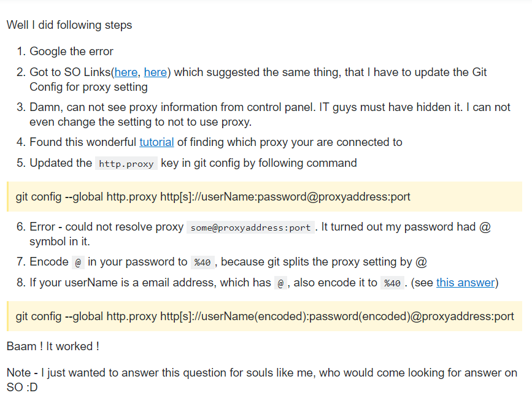Click "Error - could not resolve proxy" text
The width and height of the screenshot is (532, 406).
click(107, 226)
